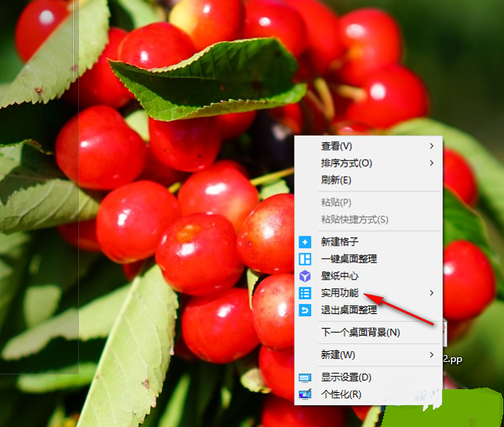The height and width of the screenshot is (427, 504).
Task: Open 显示设置(D) from the menu
Action: click(x=368, y=377)
